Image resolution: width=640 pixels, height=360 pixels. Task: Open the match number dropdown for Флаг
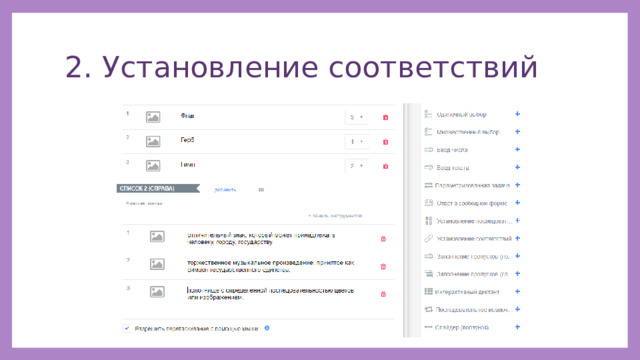[356, 117]
